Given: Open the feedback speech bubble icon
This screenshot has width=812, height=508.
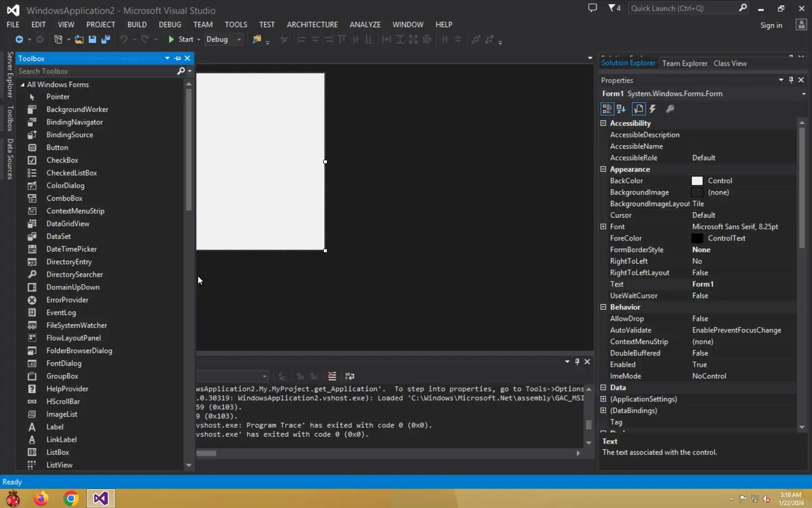Looking at the screenshot, I should click(x=593, y=8).
